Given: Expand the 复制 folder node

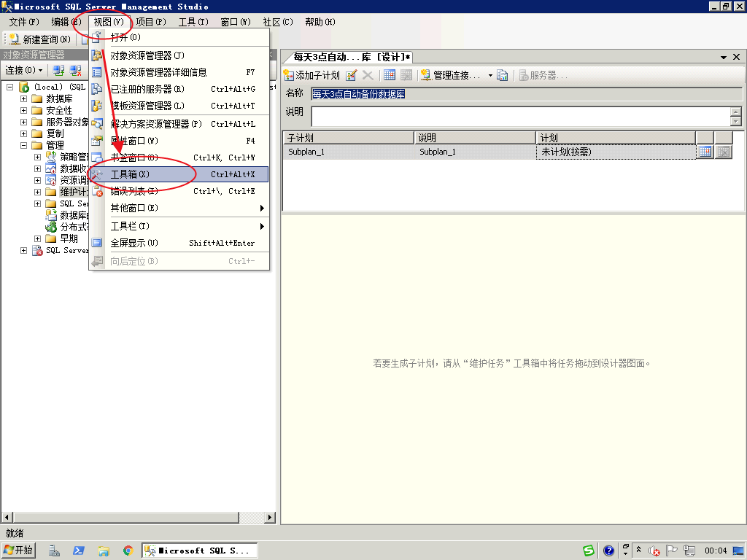Looking at the screenshot, I should coord(23,134).
